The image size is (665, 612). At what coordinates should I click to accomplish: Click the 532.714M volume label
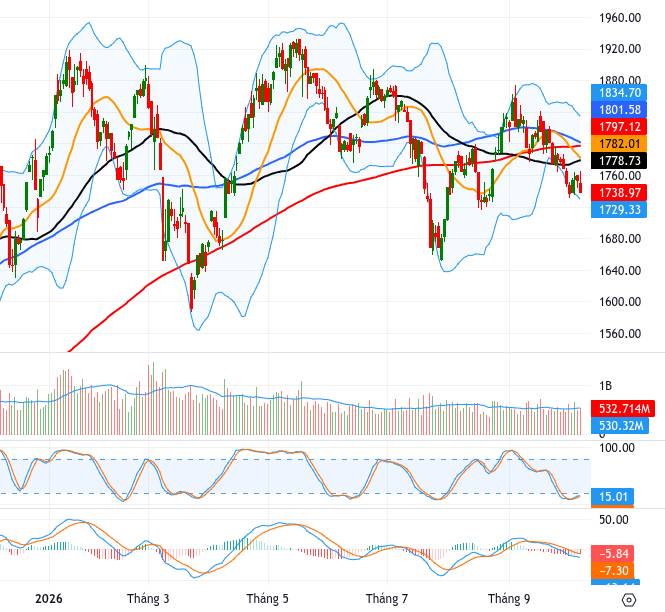(x=623, y=408)
